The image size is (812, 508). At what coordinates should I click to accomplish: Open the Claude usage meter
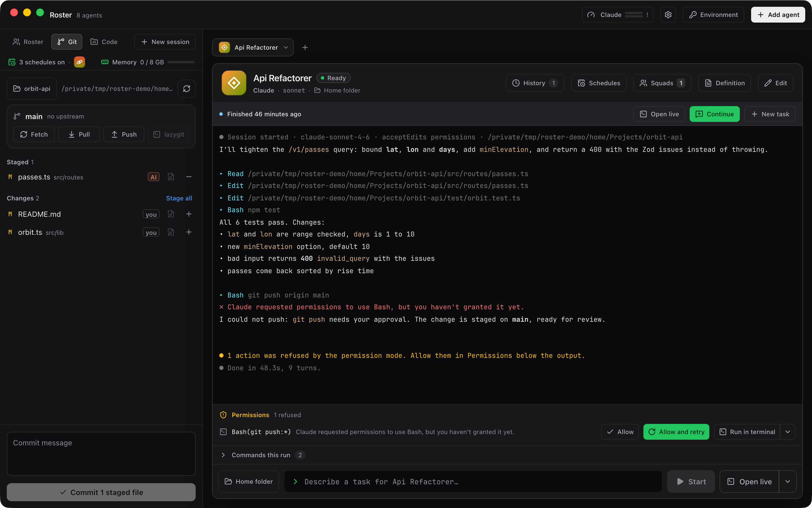point(617,15)
